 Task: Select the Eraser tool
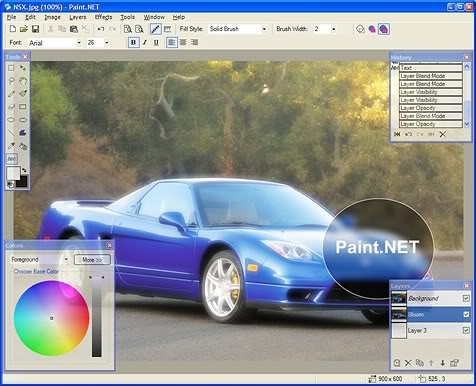[11, 107]
